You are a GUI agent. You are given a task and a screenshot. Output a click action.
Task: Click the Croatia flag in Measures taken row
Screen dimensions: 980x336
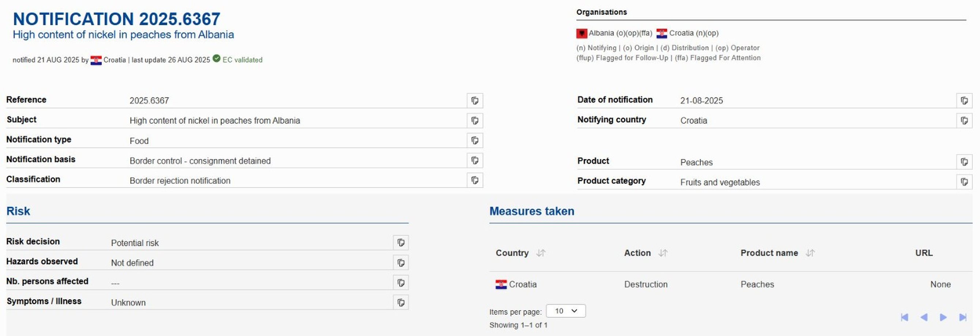click(x=501, y=284)
